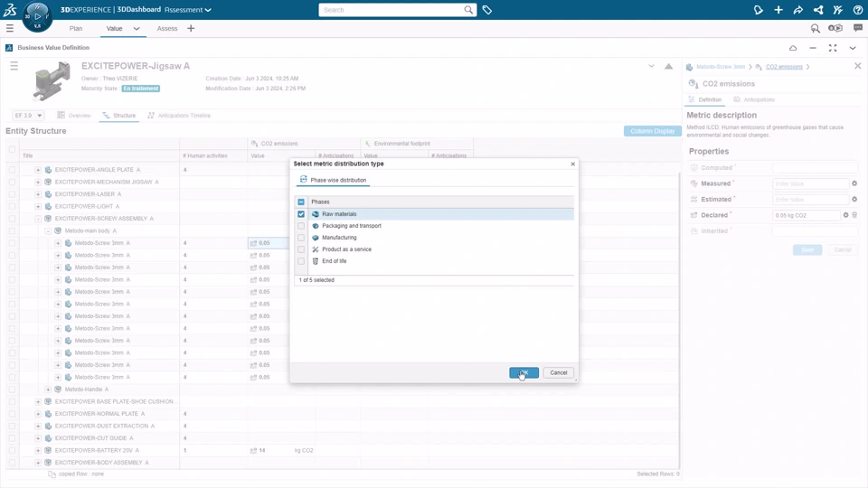This screenshot has height=488, width=868.
Task: Click the widget fullscreen expand icon
Action: pyautogui.click(x=833, y=48)
